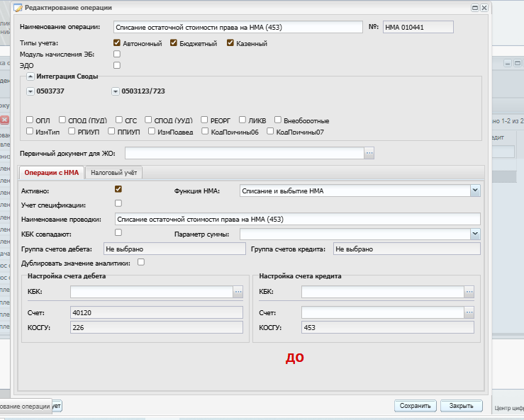Check the ОПЛ option

coord(30,120)
